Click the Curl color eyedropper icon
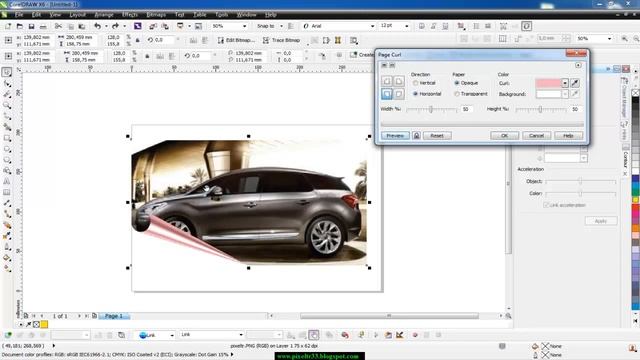 (x=575, y=83)
